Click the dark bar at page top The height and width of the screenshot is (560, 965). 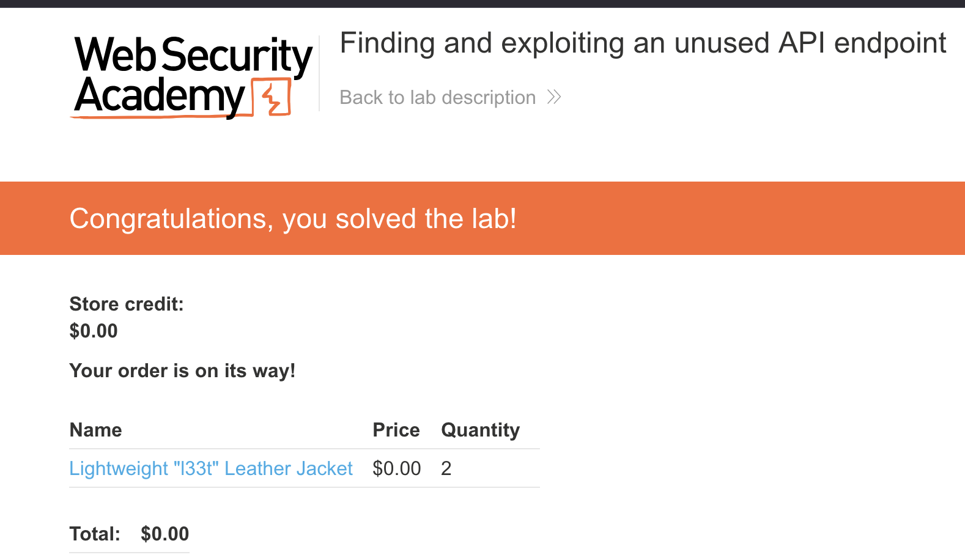[482, 4]
